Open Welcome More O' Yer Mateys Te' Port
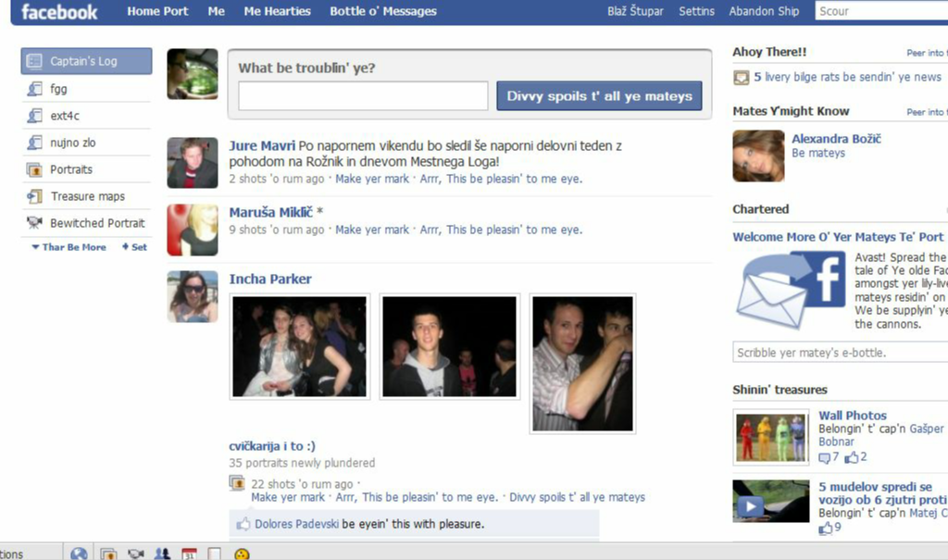 pyautogui.click(x=838, y=237)
